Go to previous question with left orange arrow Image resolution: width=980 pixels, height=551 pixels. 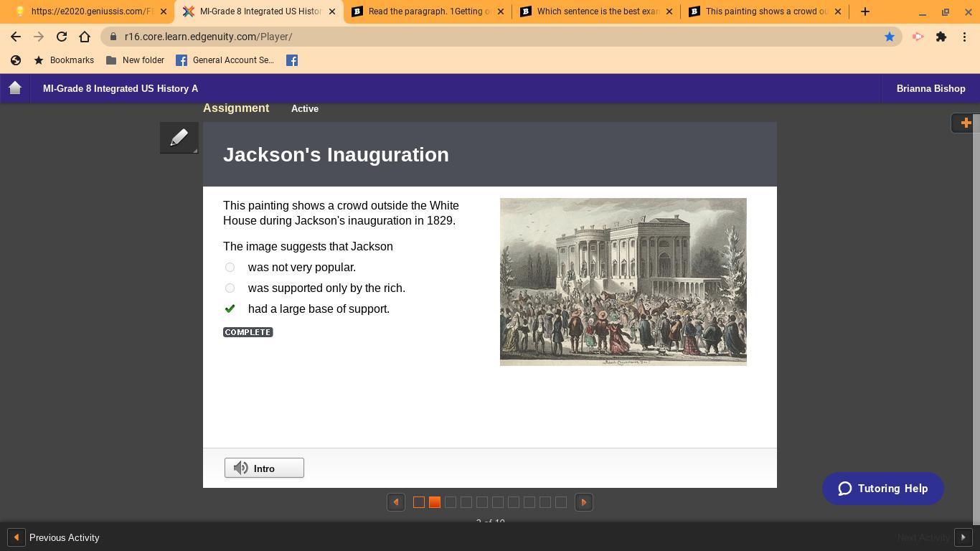[396, 502]
